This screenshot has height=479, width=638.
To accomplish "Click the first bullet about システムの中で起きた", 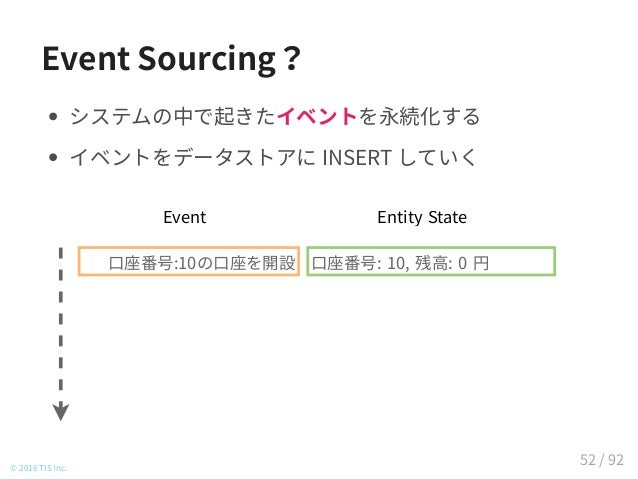I will click(275, 116).
